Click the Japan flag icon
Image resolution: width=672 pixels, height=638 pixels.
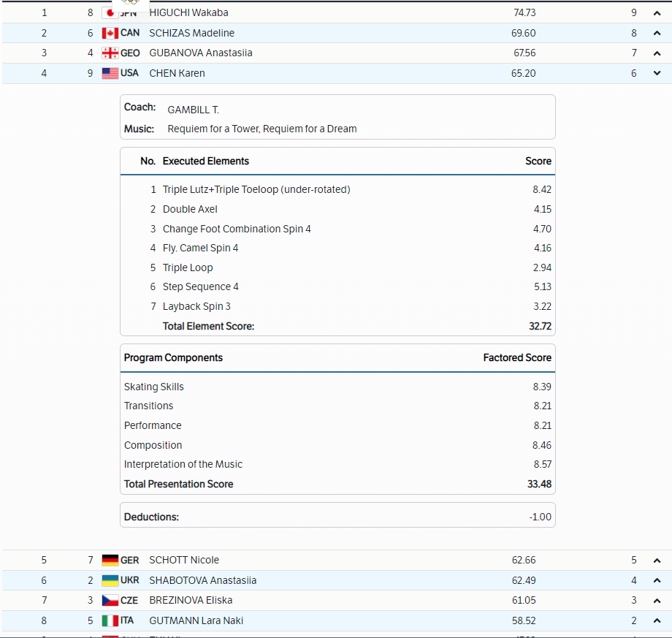point(110,13)
